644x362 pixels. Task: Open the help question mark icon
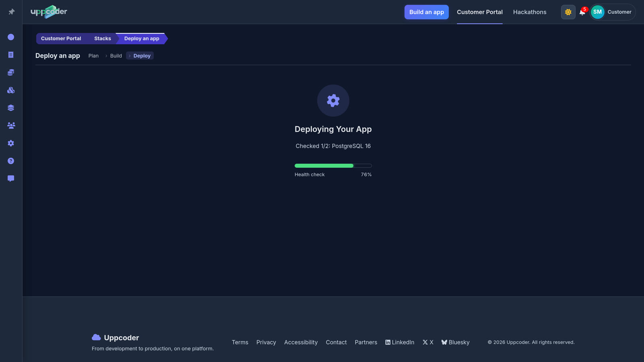(x=11, y=161)
